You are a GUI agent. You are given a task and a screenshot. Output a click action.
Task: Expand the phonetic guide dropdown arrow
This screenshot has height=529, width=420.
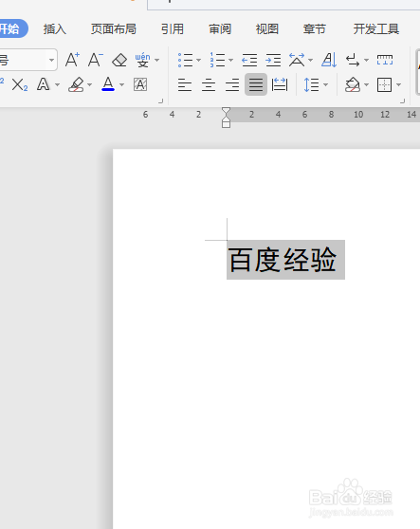tap(156, 61)
